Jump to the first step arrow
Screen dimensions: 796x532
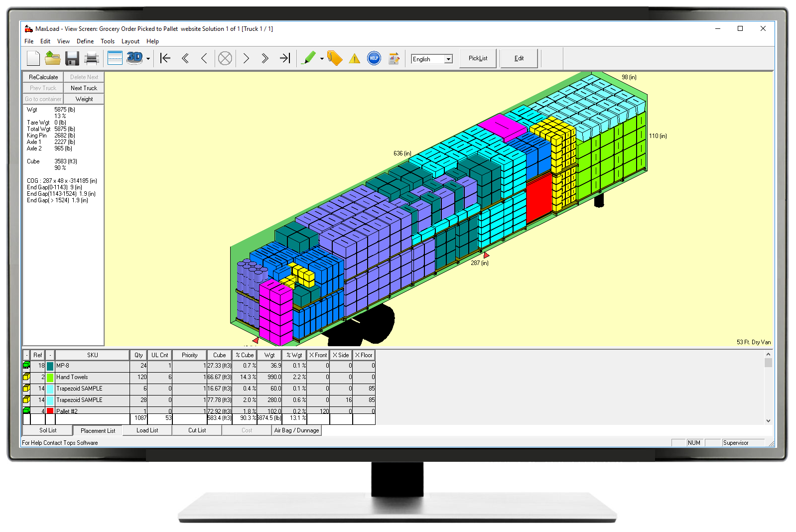pyautogui.click(x=165, y=59)
